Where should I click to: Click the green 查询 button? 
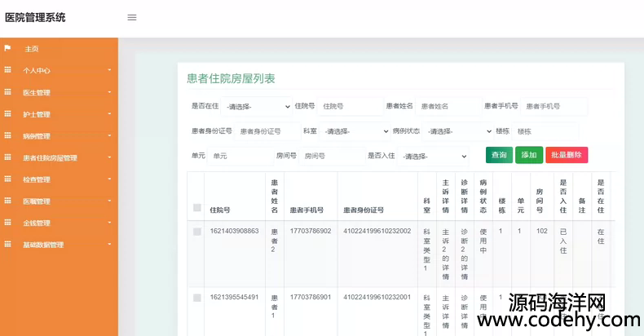pyautogui.click(x=499, y=155)
